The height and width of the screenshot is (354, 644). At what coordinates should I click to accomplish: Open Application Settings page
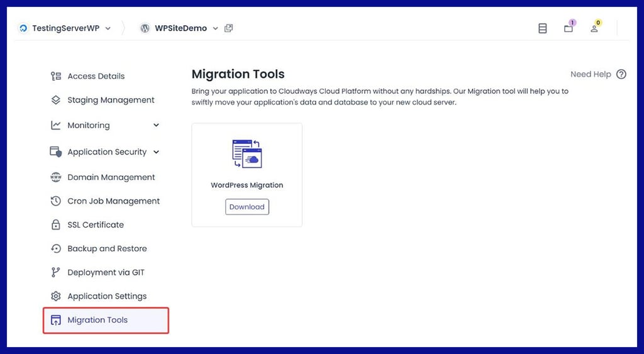(106, 296)
